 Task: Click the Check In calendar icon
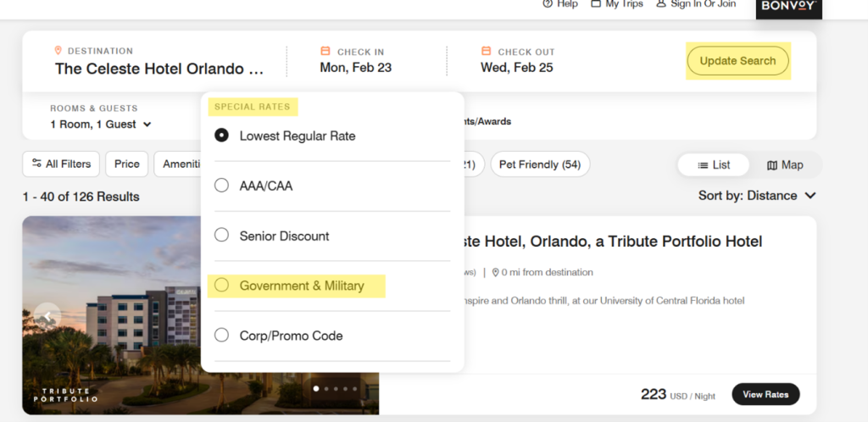tap(325, 51)
